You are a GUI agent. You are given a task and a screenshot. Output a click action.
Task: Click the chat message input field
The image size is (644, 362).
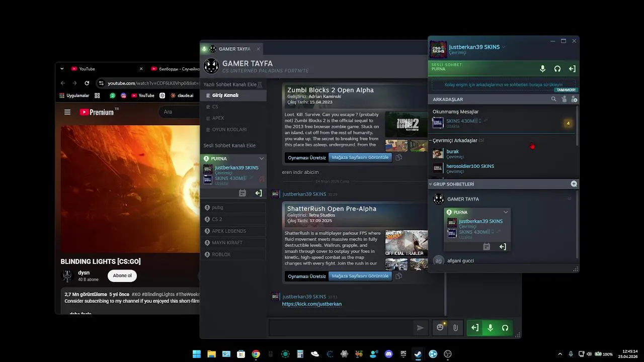(341, 328)
